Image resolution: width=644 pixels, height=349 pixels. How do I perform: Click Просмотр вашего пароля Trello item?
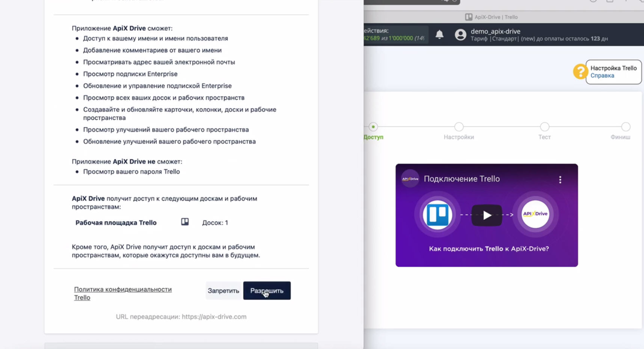click(x=131, y=172)
